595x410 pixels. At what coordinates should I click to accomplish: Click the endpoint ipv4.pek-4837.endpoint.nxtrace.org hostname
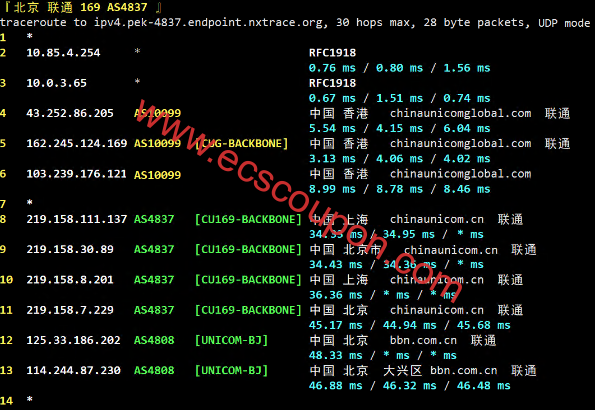pos(211,23)
